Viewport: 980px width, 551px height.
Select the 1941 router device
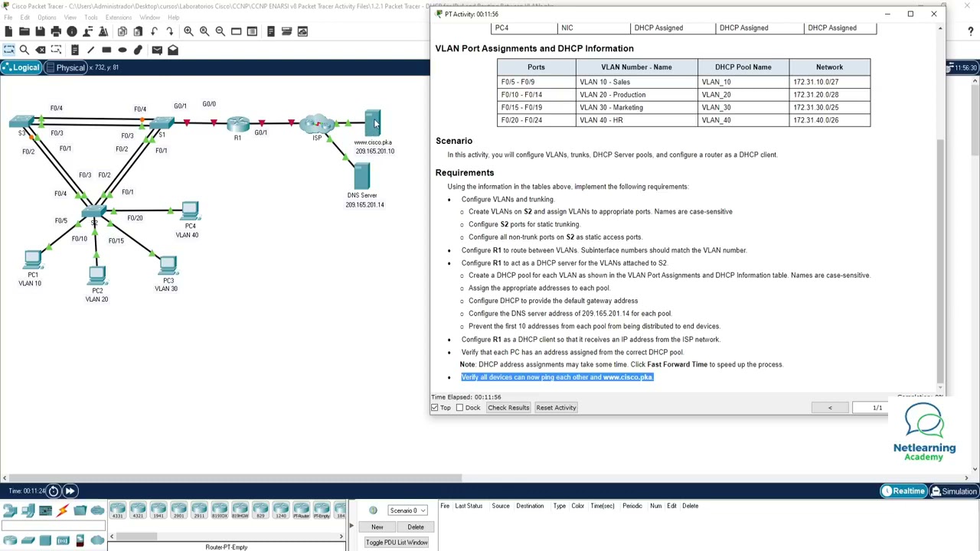[x=158, y=510]
